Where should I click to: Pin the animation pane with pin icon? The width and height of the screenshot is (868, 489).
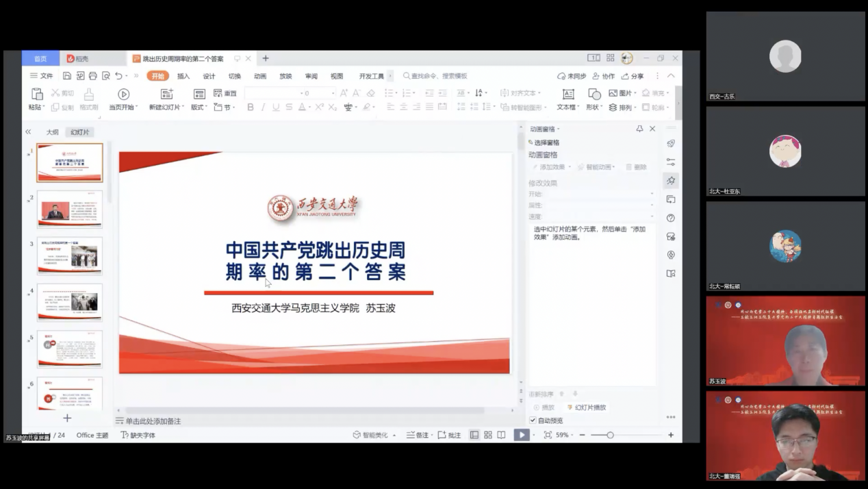coord(639,129)
